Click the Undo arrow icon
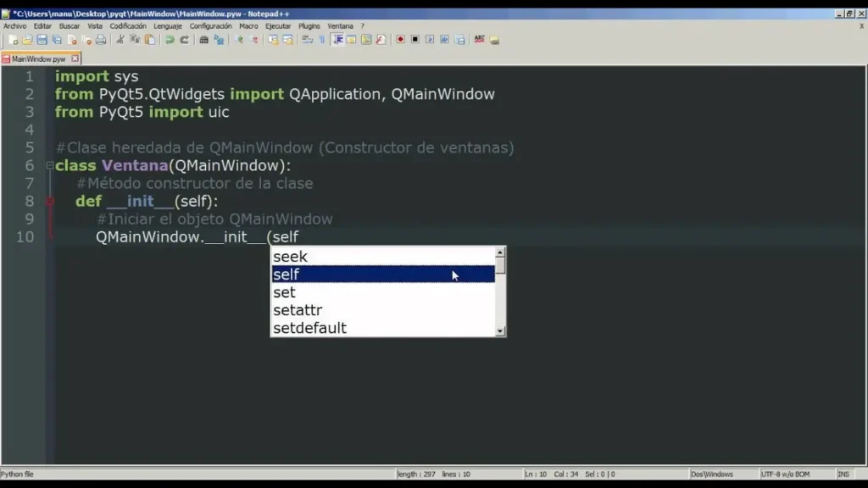The width and height of the screenshot is (868, 488). [170, 40]
